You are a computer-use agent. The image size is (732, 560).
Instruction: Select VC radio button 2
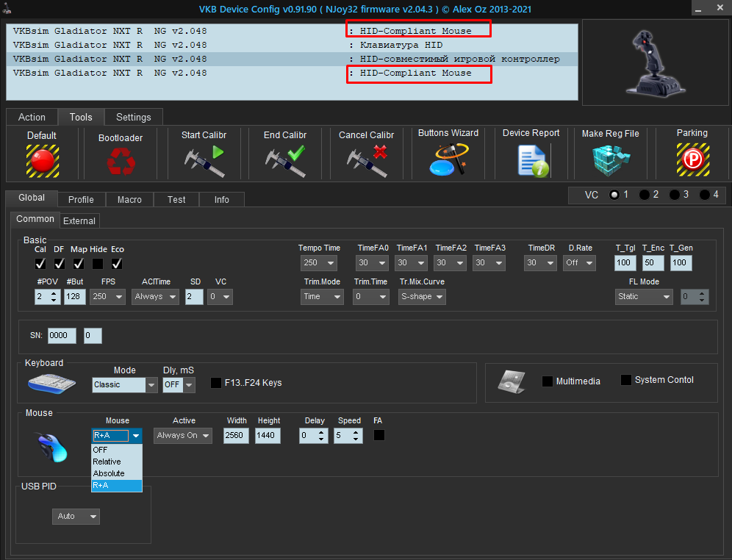645,195
